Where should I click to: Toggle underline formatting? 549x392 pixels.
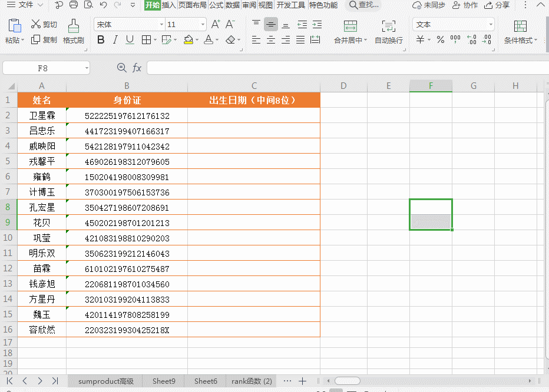(x=130, y=40)
